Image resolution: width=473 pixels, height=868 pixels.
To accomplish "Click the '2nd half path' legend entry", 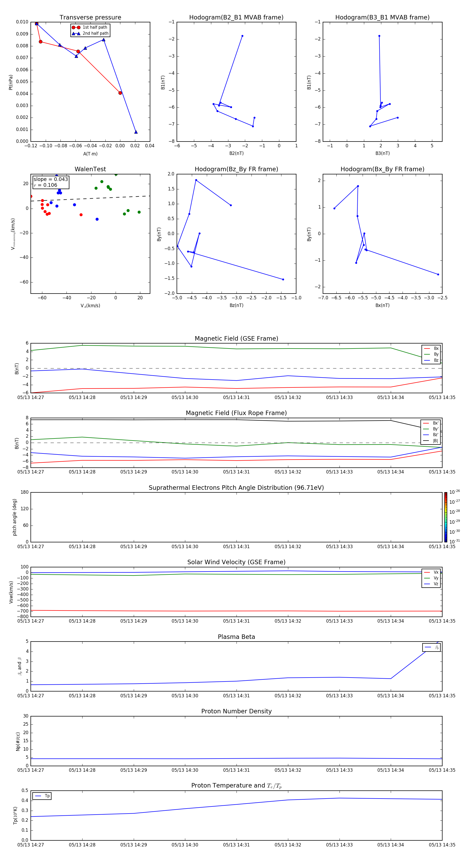I will click(x=90, y=33).
